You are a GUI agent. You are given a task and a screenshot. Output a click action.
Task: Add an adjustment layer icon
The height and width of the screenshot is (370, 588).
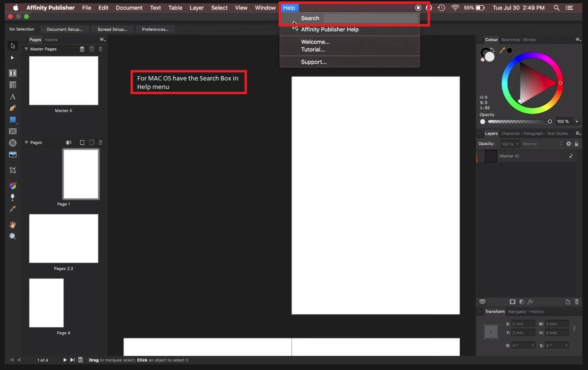click(x=521, y=302)
